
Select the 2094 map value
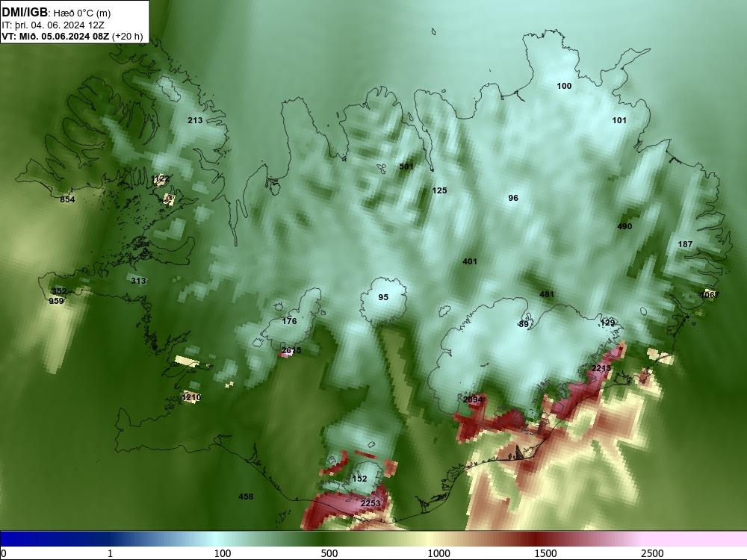click(x=473, y=399)
